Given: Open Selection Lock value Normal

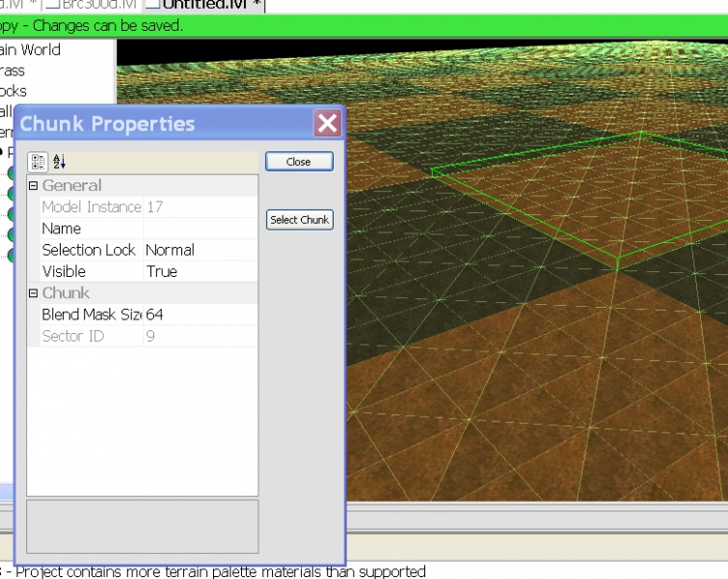Looking at the screenshot, I should point(200,250).
